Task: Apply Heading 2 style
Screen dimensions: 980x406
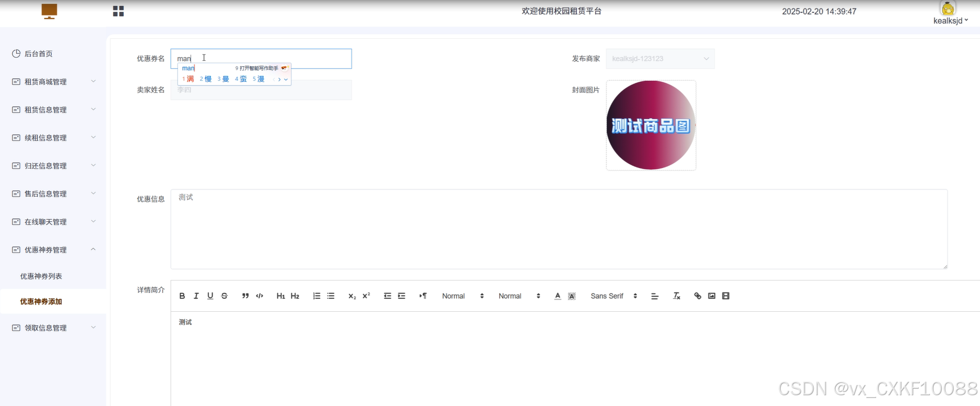Action: coord(295,296)
